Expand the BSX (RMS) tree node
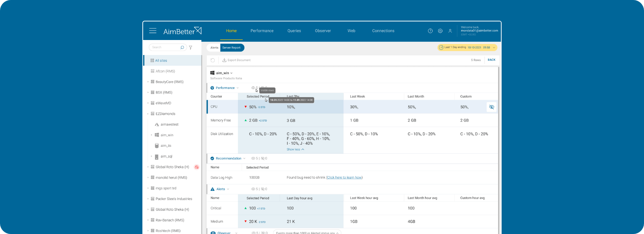644x234 pixels. click(148, 93)
